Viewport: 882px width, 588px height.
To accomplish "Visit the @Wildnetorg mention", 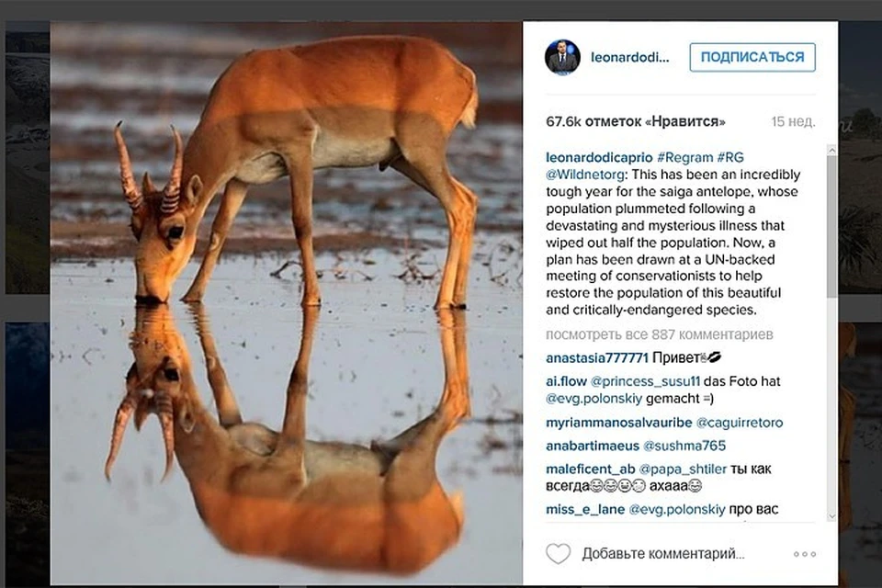I will (582, 175).
